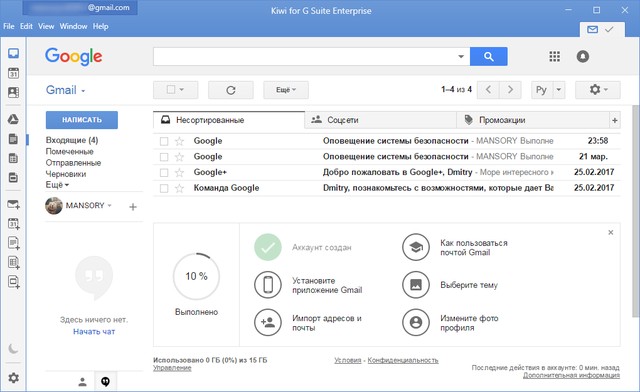Create a new document from the sidebar
This screenshot has width=640, height=392.
coord(13,243)
